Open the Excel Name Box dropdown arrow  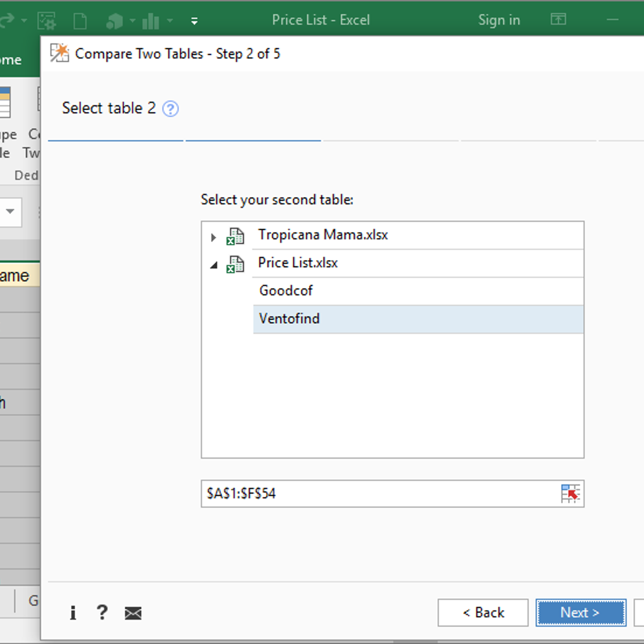click(10, 211)
